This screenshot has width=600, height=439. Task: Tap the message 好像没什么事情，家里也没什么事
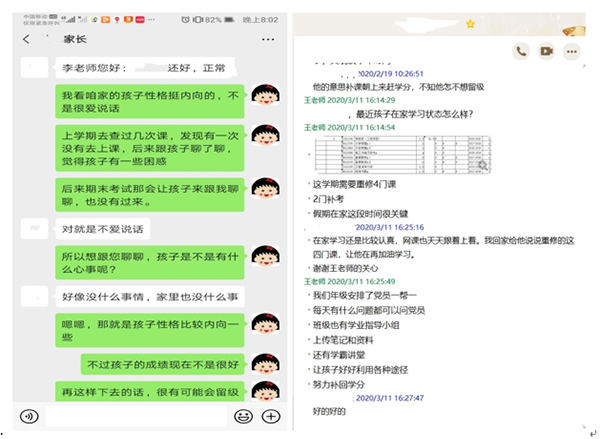point(150,297)
